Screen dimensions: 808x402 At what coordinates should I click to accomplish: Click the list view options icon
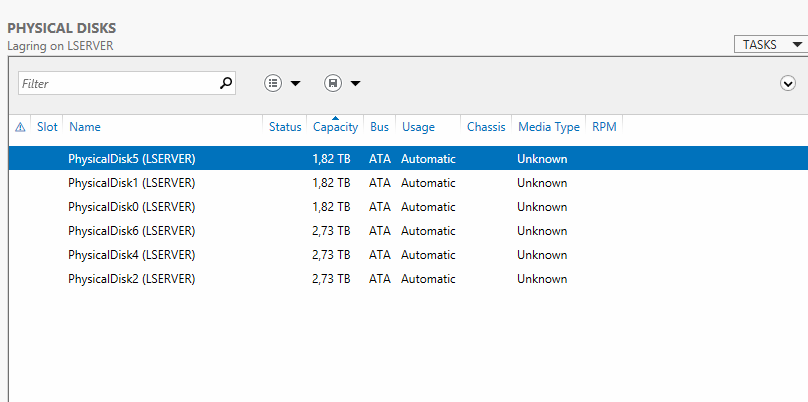point(273,83)
